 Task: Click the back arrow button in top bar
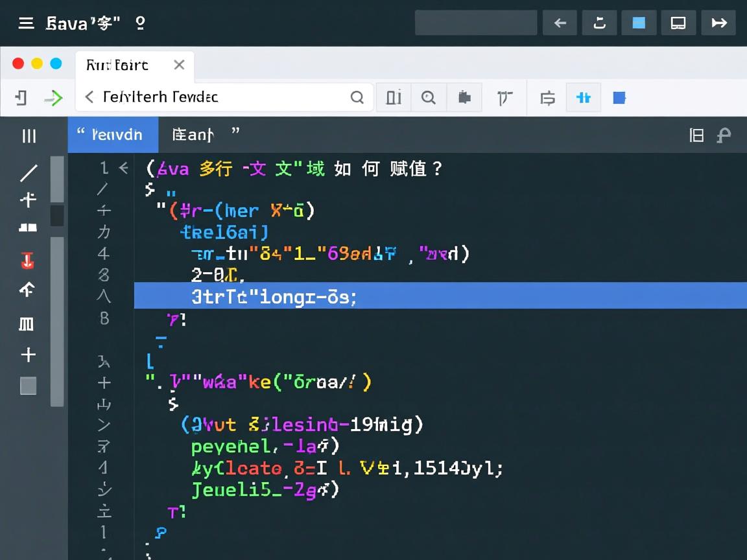(x=560, y=23)
